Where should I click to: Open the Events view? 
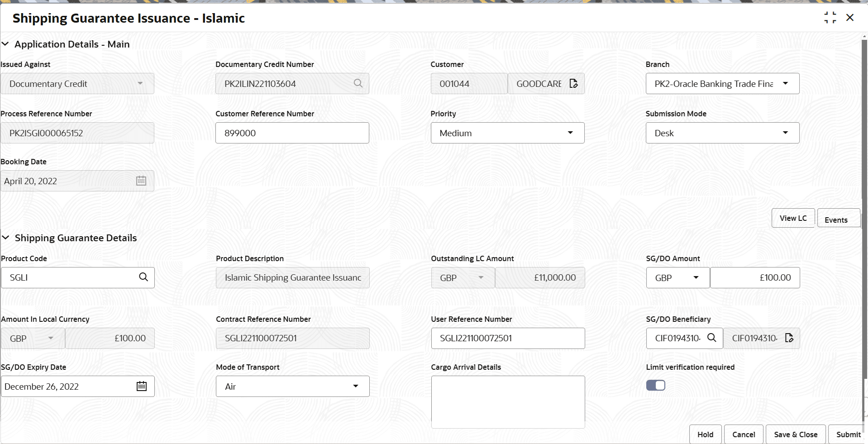pos(837,219)
